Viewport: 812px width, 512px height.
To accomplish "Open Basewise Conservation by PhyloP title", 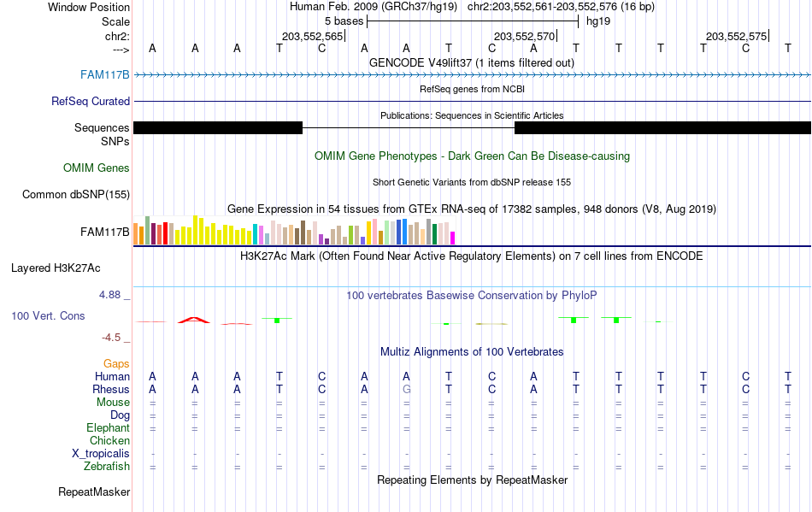I will coord(471,296).
